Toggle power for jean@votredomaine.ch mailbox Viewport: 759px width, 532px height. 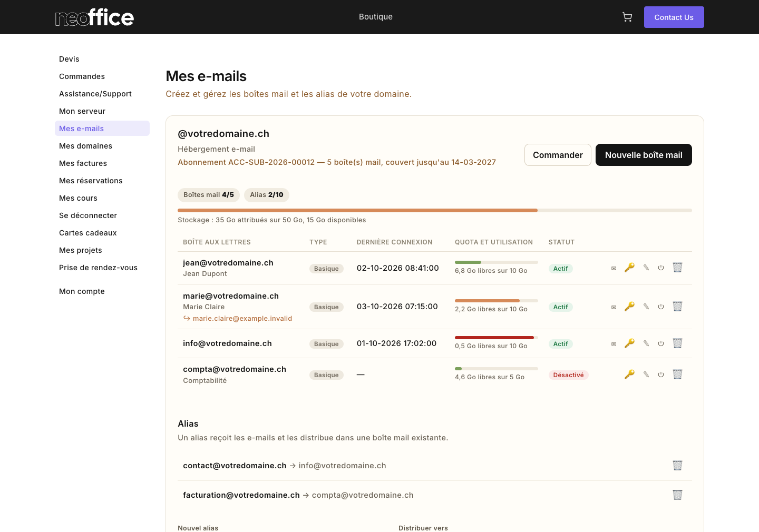[661, 268]
